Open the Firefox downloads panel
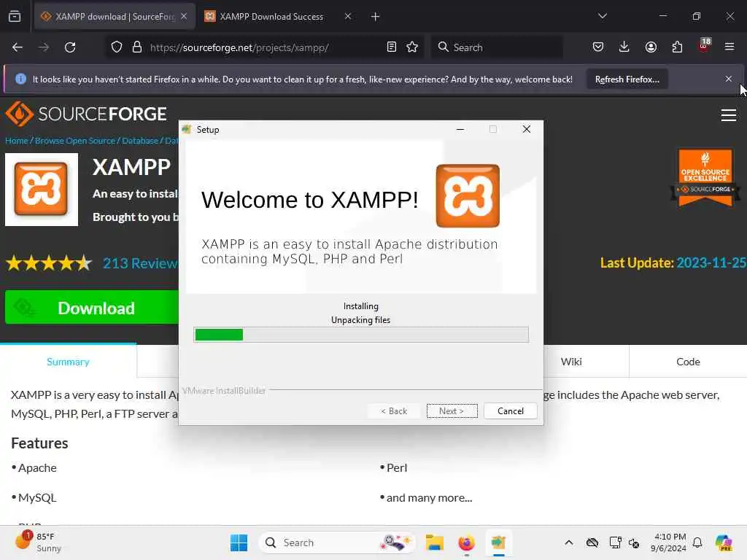747x560 pixels. (624, 47)
